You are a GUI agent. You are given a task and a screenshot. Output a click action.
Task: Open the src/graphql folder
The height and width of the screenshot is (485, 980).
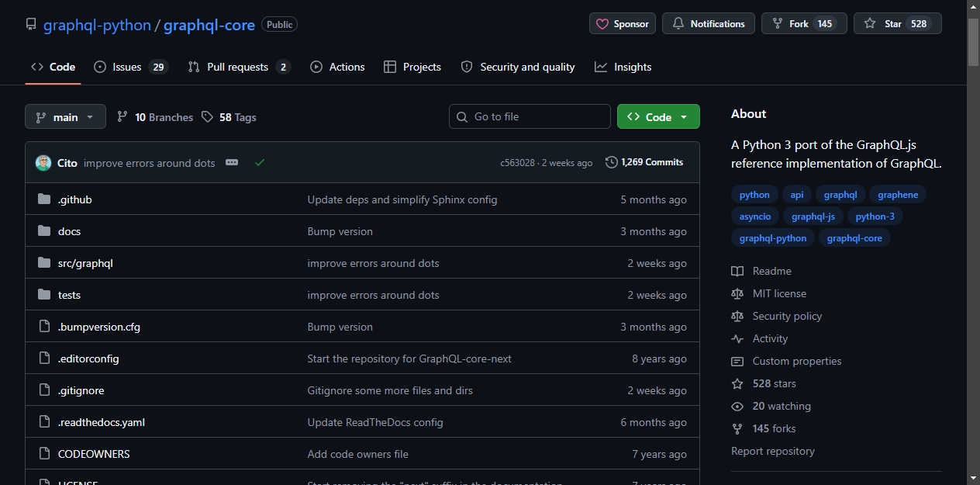pos(85,263)
